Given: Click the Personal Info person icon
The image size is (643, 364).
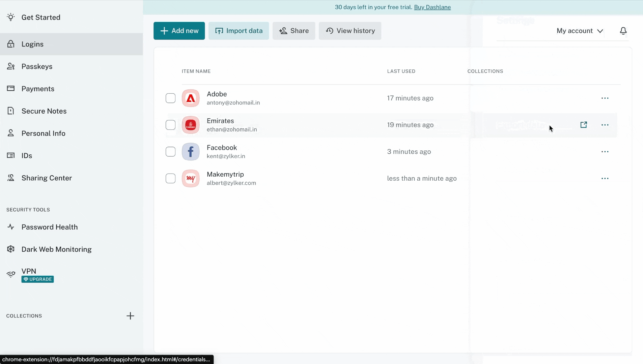Looking at the screenshot, I should [11, 133].
